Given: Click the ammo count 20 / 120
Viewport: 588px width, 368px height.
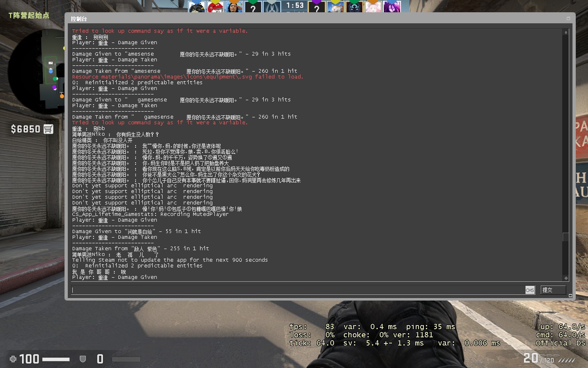Looking at the screenshot, I should coord(539,359).
